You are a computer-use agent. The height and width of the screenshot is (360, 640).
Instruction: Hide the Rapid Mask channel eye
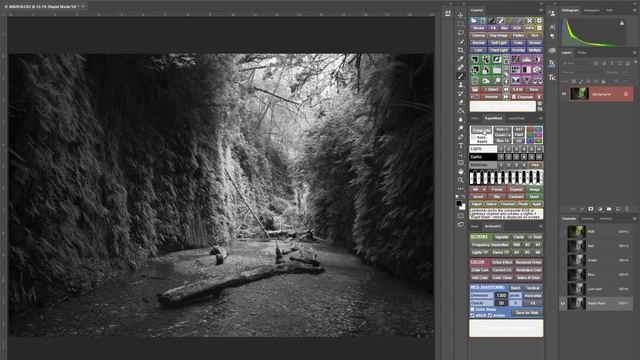(563, 303)
